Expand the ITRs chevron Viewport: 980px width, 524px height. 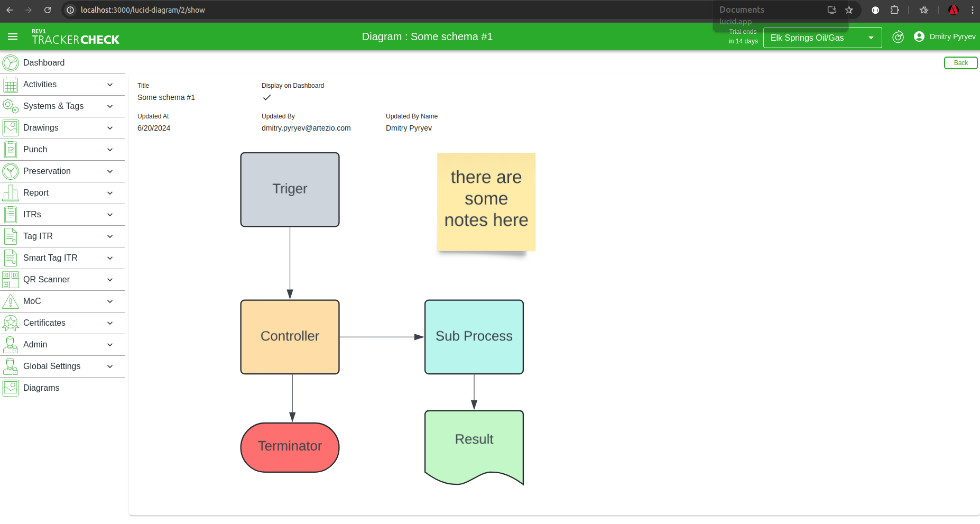click(110, 215)
